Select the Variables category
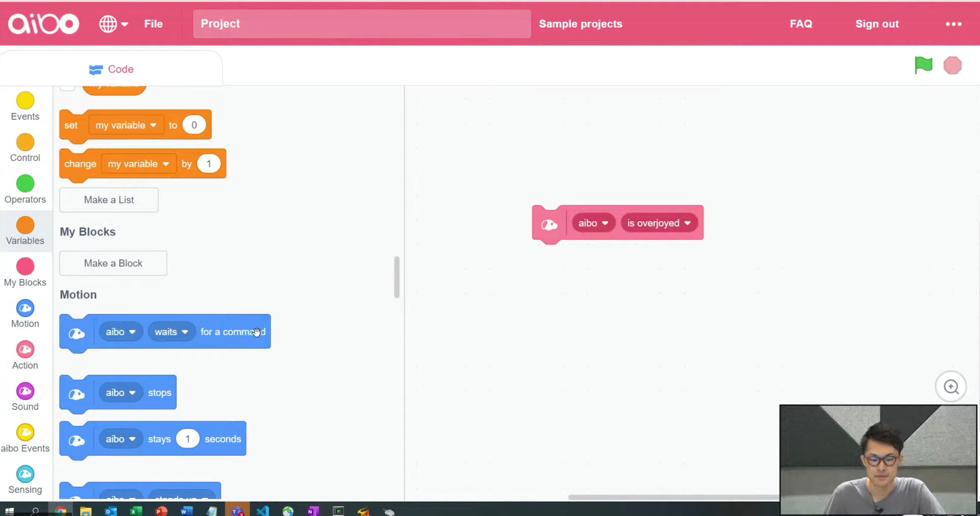Image resolution: width=980 pixels, height=516 pixels. [25, 231]
